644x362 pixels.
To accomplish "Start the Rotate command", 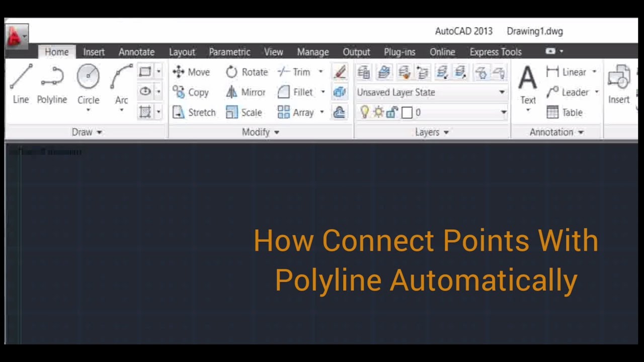I will (x=247, y=72).
